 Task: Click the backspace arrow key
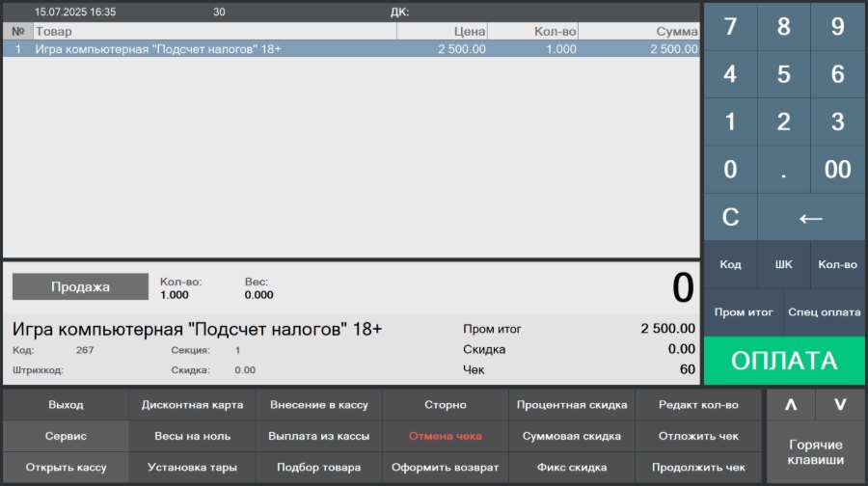tap(811, 217)
